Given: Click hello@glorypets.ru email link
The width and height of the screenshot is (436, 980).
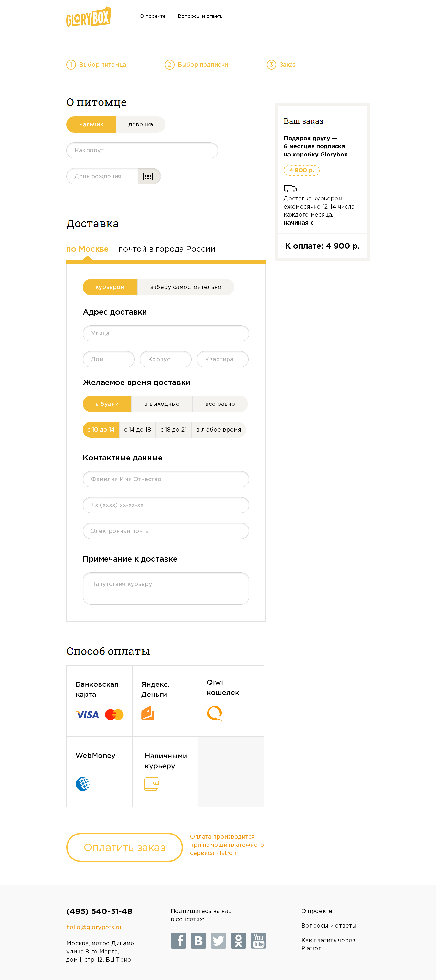Looking at the screenshot, I should coord(94,927).
